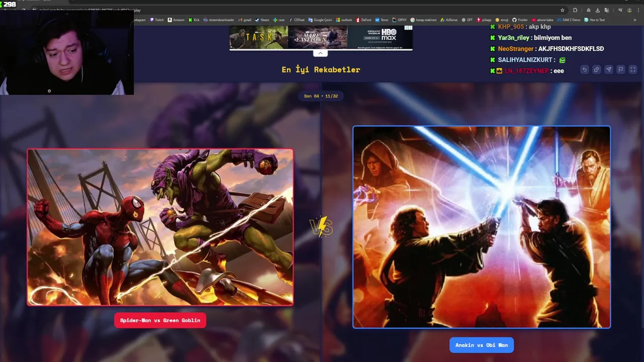The height and width of the screenshot is (362, 644).
Task: Click the HBO Max ad banner
Action: [x=321, y=38]
